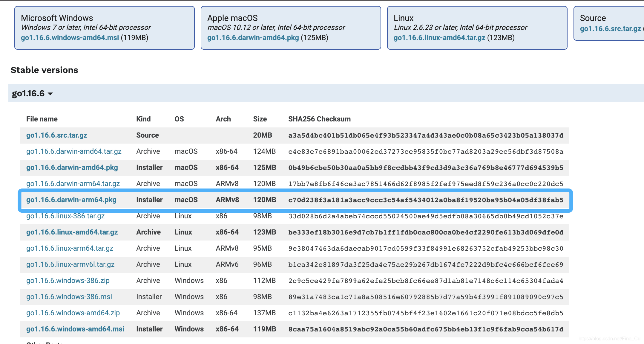Click the Source kind cell
The height and width of the screenshot is (344, 644).
(148, 135)
